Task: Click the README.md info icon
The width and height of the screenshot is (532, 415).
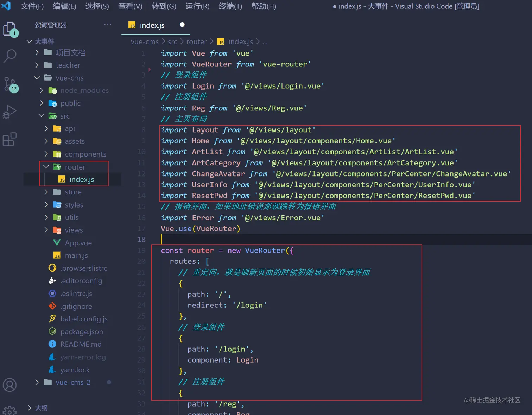Action: (52, 344)
